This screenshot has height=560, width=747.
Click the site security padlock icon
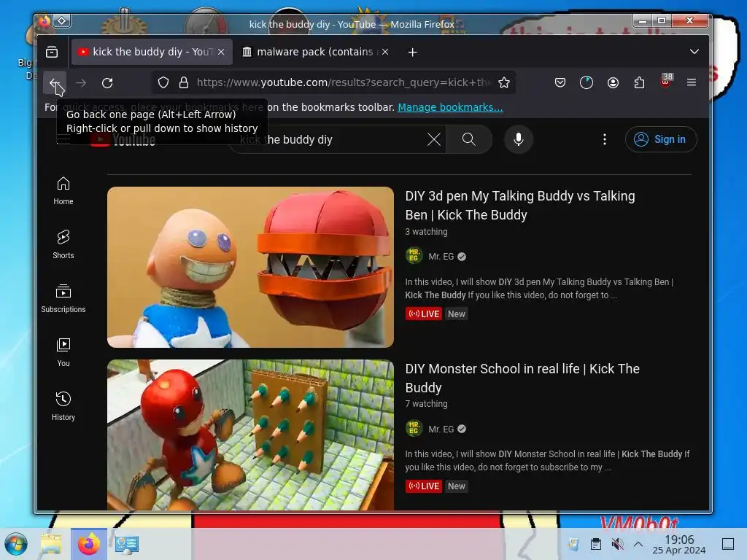184,83
